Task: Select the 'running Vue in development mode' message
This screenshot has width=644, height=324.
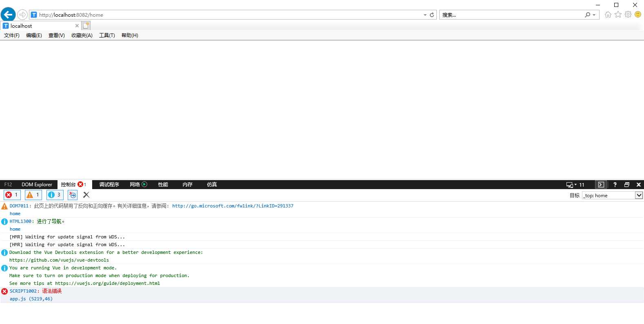Action: pos(63,268)
